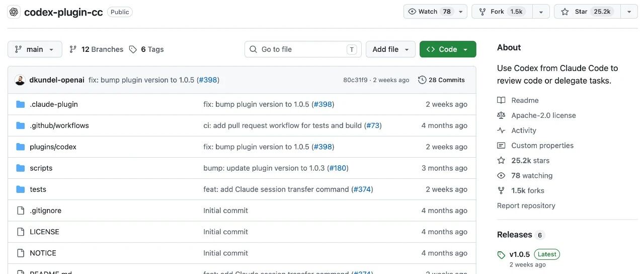The width and height of the screenshot is (644, 274).
Task: Click the .github/workflows folder icon
Action: coord(21,125)
